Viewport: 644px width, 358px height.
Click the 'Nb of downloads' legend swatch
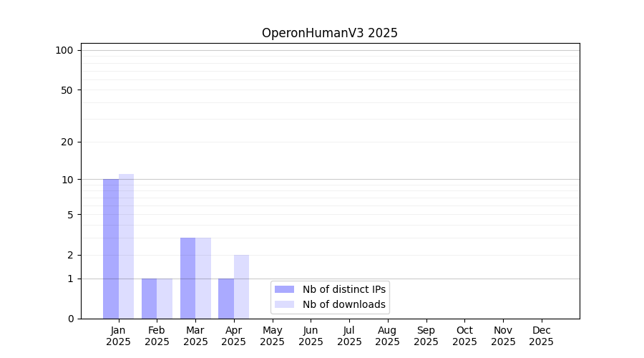click(x=284, y=304)
